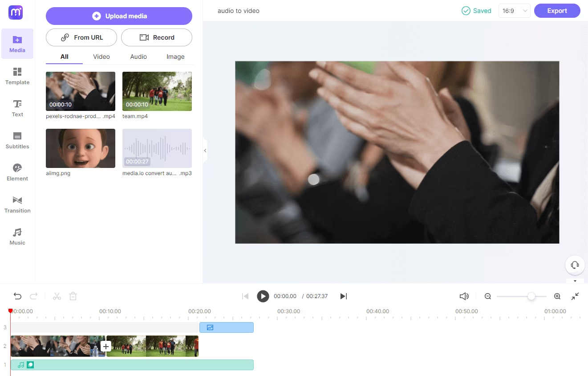The image size is (588, 376).
Task: Play the video preview
Action: (263, 296)
